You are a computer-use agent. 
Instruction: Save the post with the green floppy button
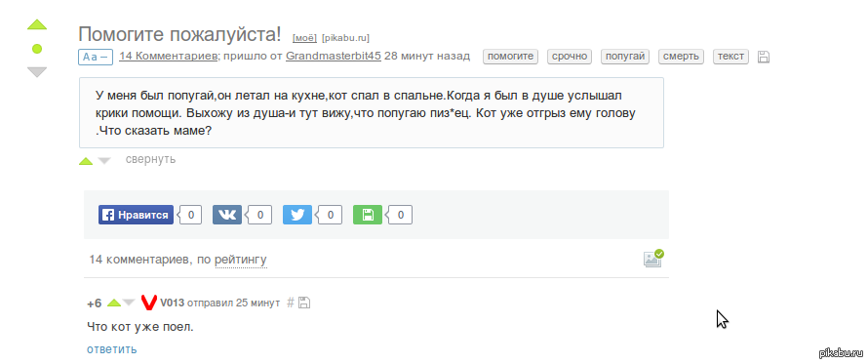368,215
